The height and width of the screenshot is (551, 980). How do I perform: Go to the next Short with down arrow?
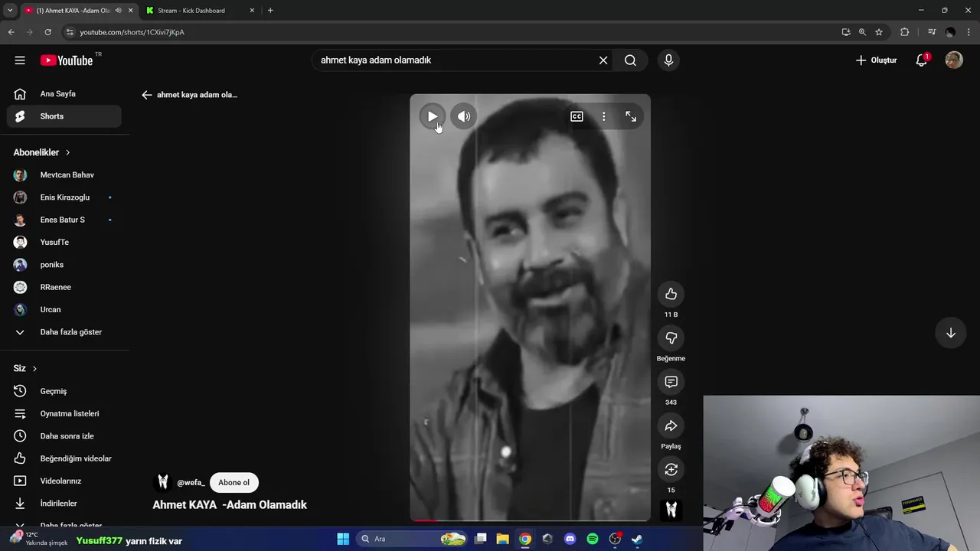(950, 333)
